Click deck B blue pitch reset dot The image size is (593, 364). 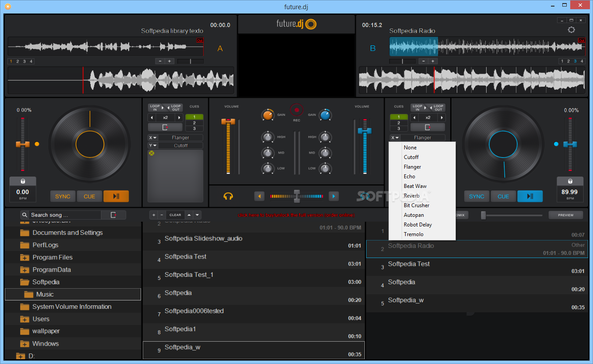pyautogui.click(x=556, y=144)
